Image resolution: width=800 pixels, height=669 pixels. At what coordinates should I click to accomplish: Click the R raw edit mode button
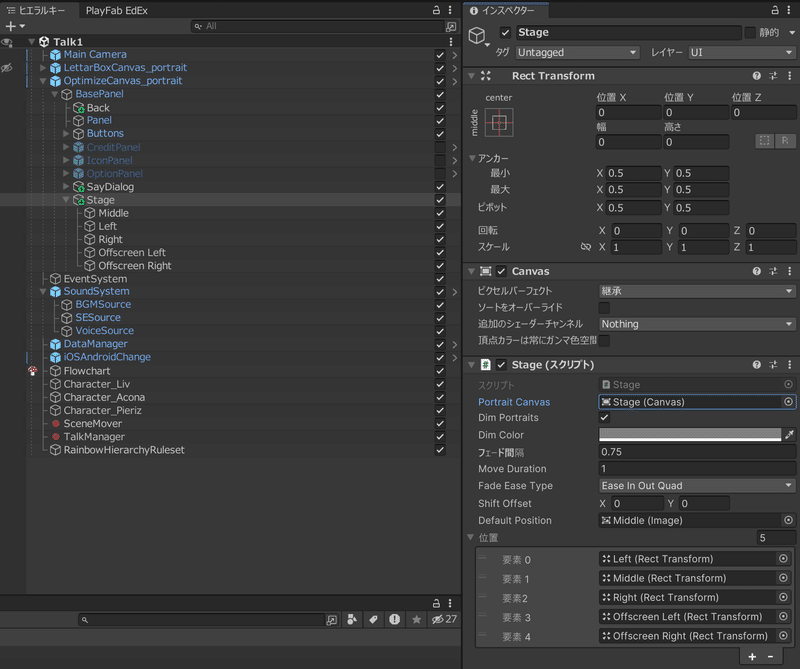(x=786, y=142)
